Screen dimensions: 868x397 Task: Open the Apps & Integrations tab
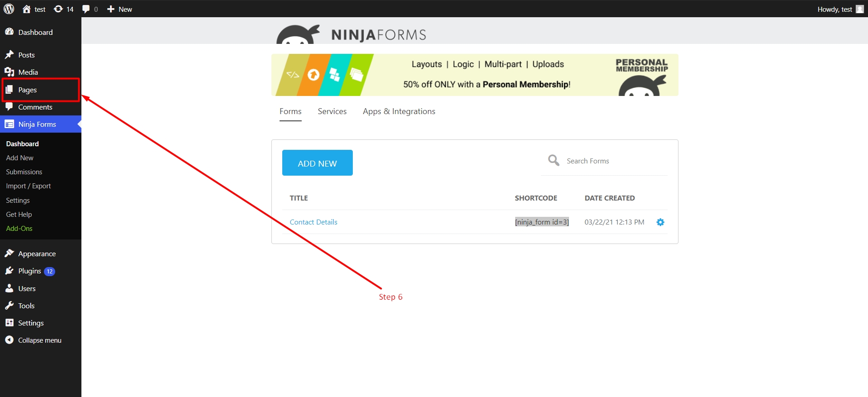[x=399, y=111]
